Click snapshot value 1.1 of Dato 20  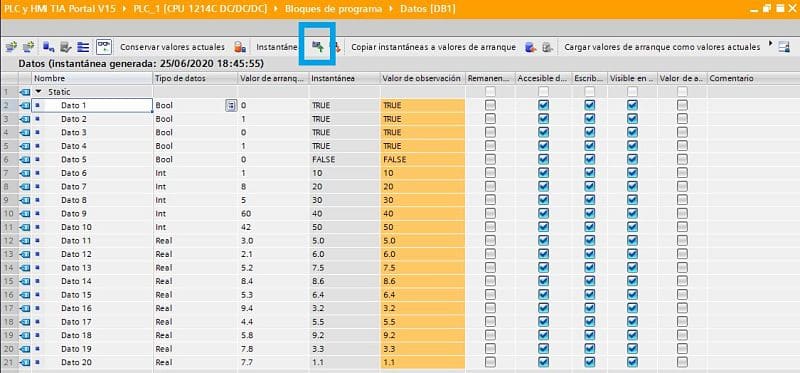(x=344, y=362)
